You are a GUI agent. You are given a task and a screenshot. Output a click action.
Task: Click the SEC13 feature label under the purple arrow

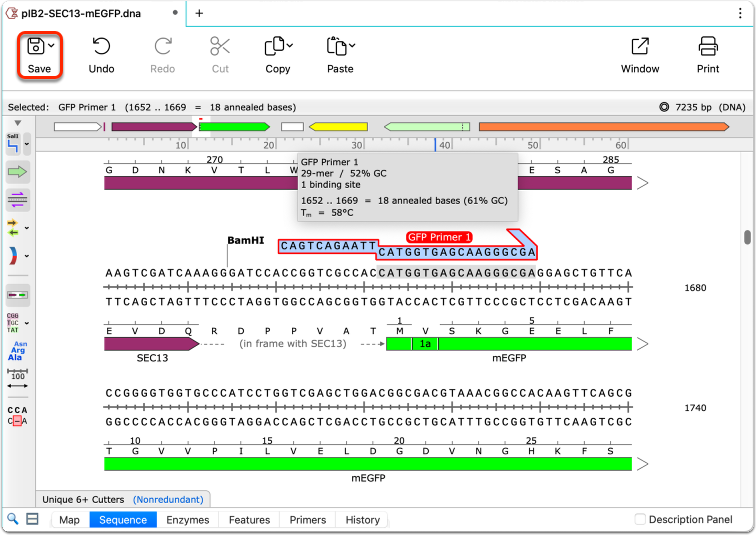(x=152, y=358)
